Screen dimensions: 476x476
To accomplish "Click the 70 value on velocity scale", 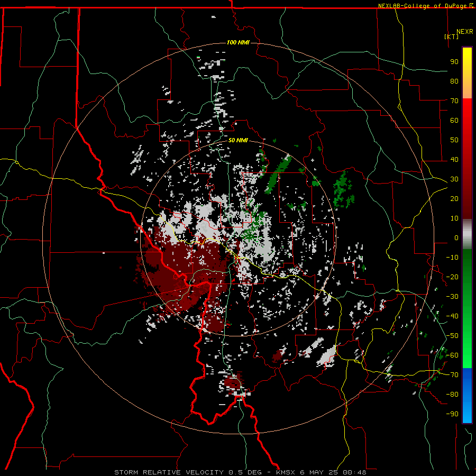I will tap(454, 101).
